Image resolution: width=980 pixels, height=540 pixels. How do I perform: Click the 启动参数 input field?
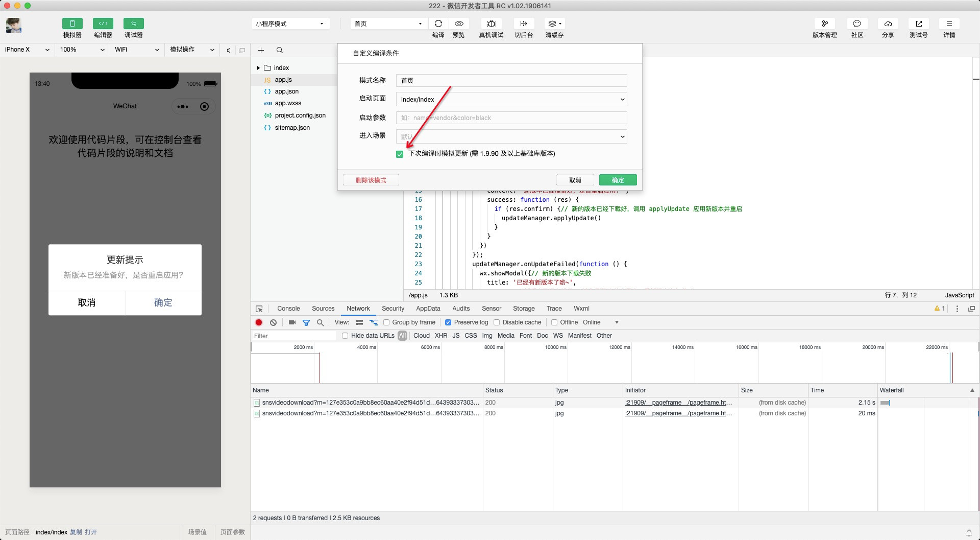tap(511, 118)
